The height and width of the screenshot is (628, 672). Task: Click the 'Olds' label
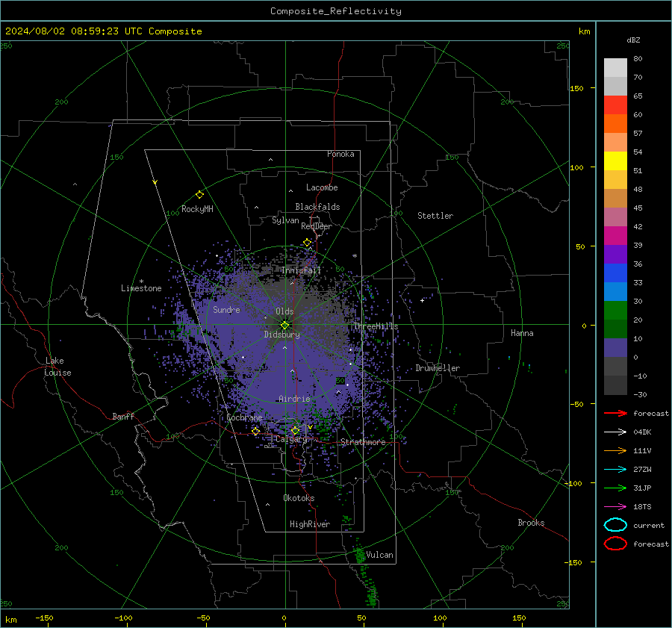point(284,311)
